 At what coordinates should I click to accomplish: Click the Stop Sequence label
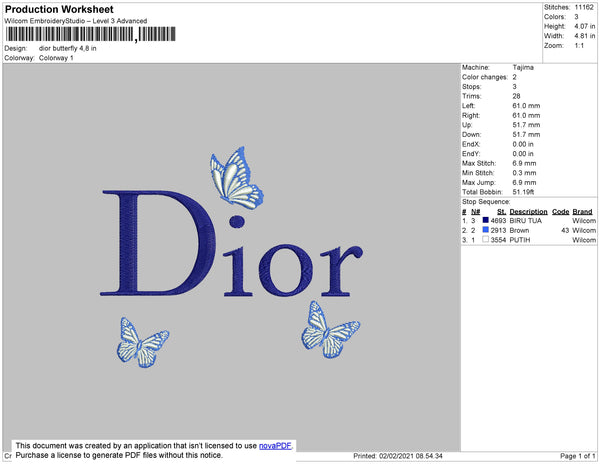point(486,202)
